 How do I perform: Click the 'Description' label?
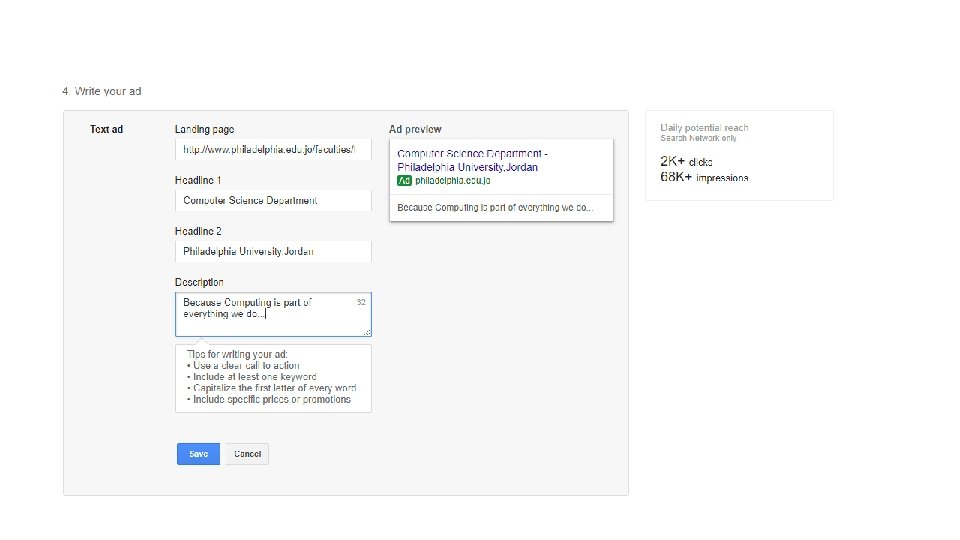pyautogui.click(x=199, y=282)
